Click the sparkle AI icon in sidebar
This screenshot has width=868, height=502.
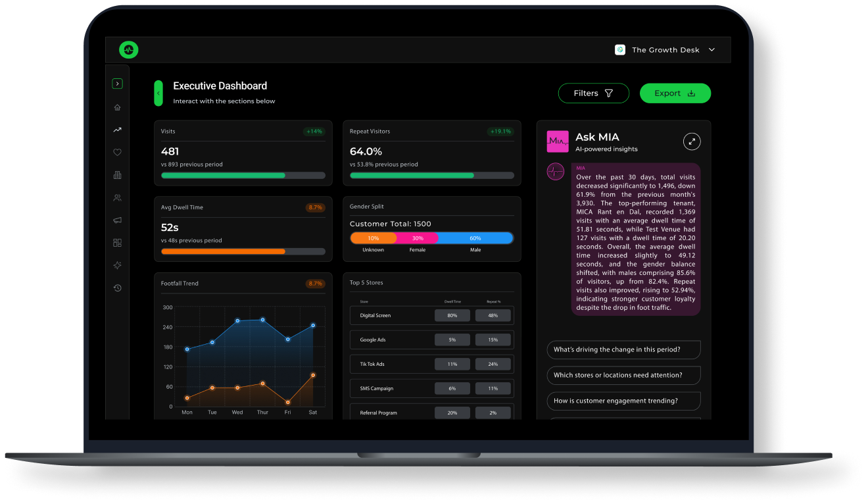pos(117,265)
